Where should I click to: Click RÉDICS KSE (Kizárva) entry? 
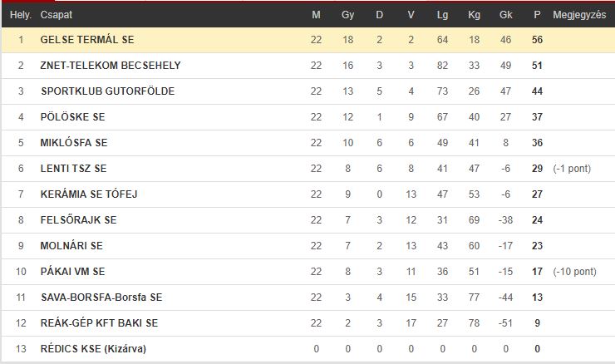click(x=93, y=349)
